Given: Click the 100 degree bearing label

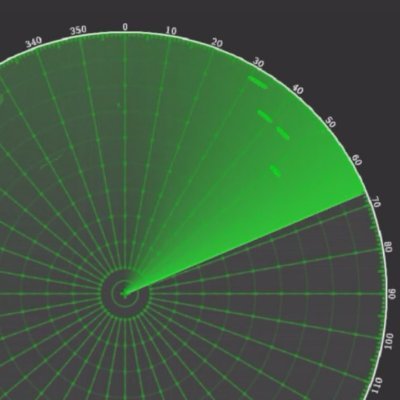Looking at the screenshot, I should coord(389,341).
